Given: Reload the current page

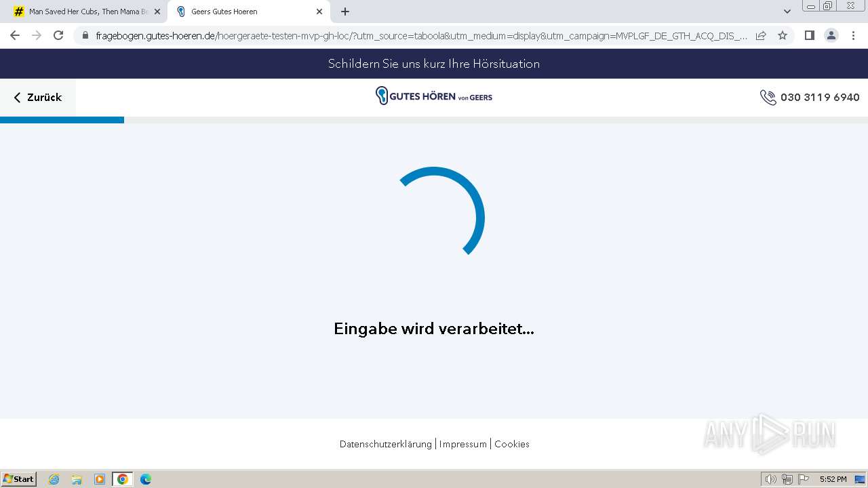Looking at the screenshot, I should 58,35.
